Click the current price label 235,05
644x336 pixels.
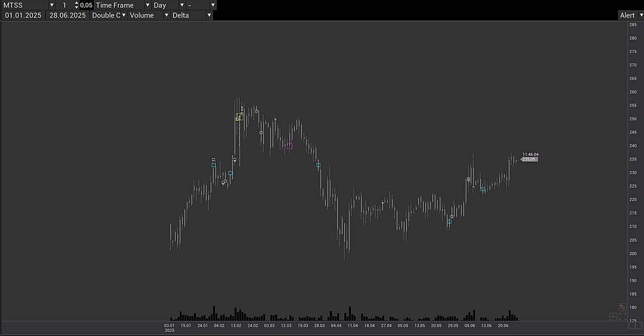click(529, 159)
